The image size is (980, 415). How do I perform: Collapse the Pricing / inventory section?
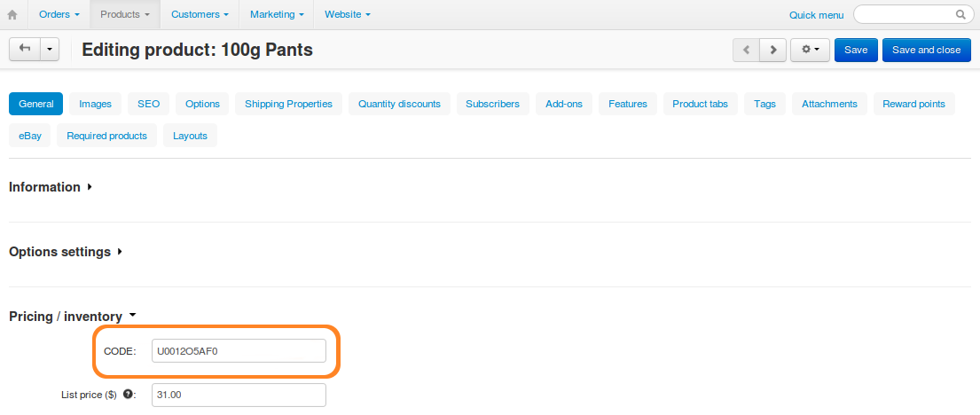pos(73,317)
